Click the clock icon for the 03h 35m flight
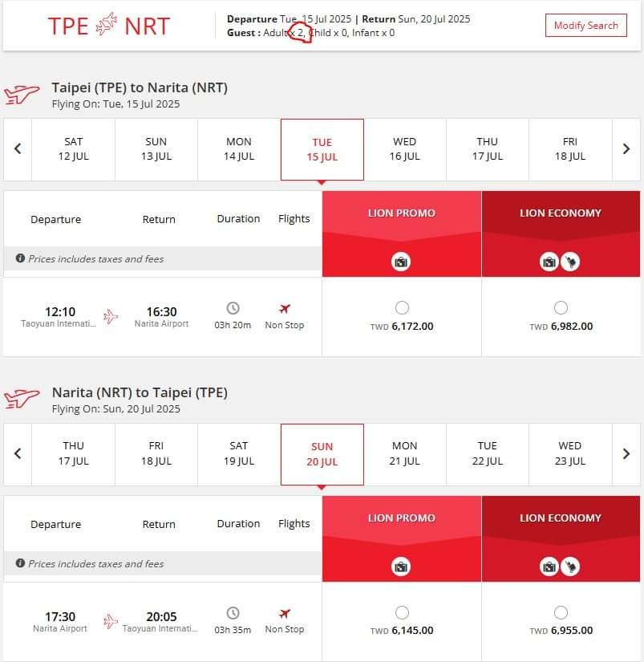 coord(233,613)
